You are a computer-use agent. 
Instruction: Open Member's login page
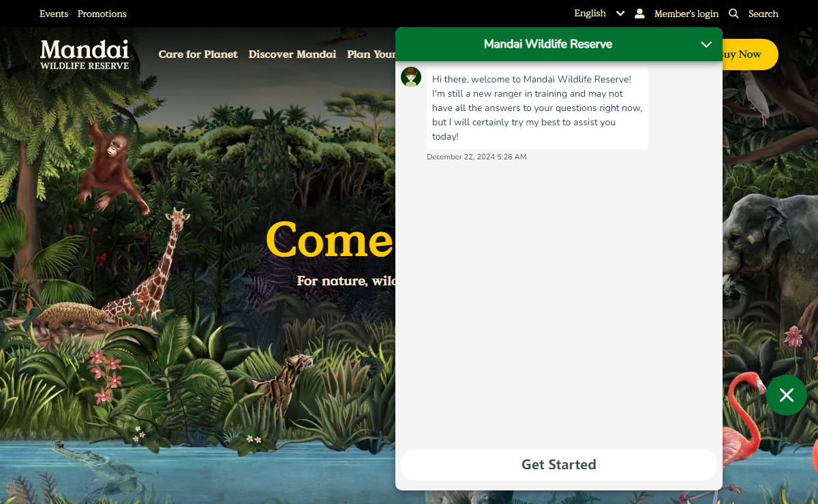686,14
